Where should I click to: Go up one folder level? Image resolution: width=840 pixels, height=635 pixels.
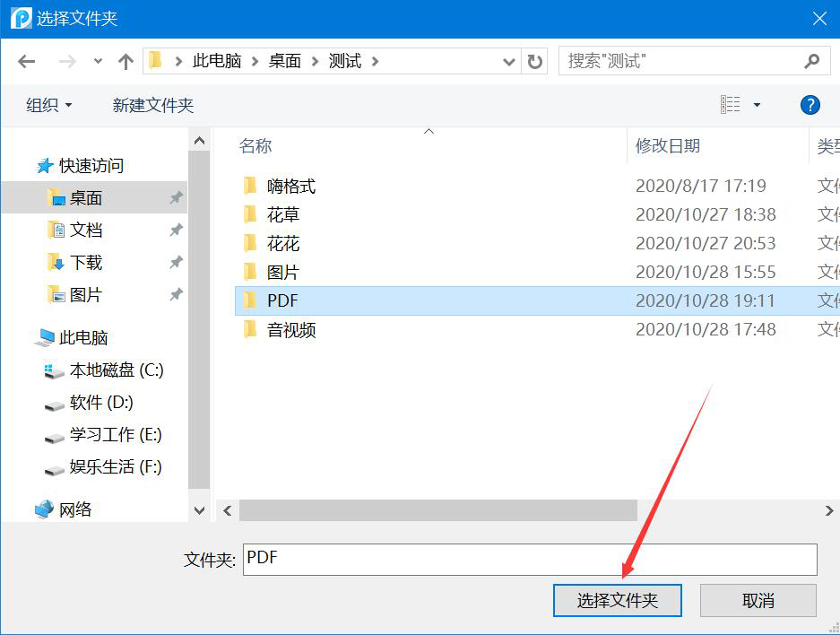point(126,61)
